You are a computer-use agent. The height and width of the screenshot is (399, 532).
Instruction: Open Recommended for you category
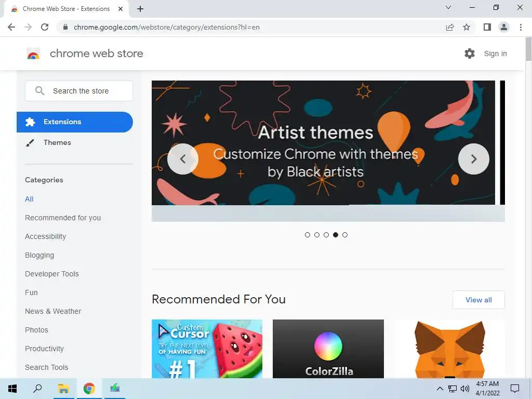[x=63, y=218]
